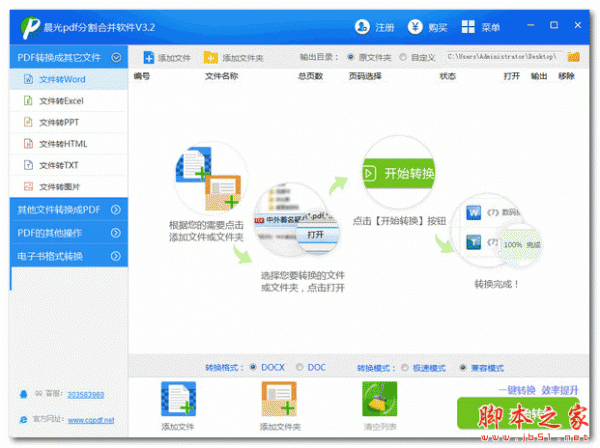This screenshot has height=448, width=600.
Task: Click the 文件转TXT file icon
Action: (28, 165)
